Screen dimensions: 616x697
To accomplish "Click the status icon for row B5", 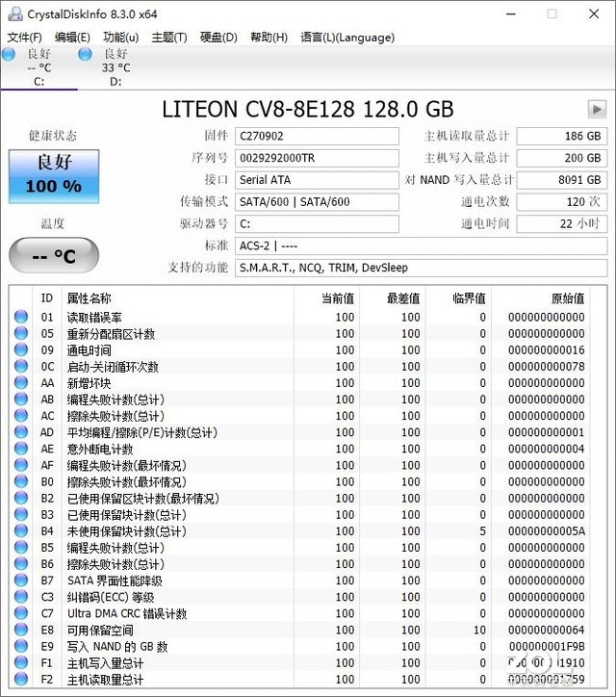I will pos(21,547).
